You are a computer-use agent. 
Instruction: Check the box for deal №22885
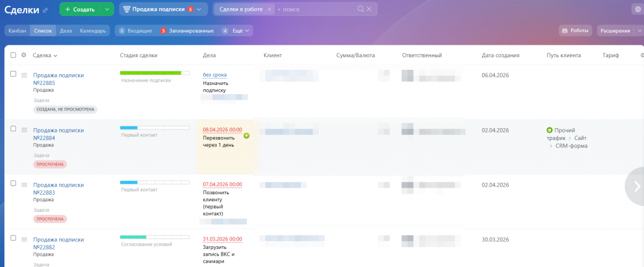(13, 74)
